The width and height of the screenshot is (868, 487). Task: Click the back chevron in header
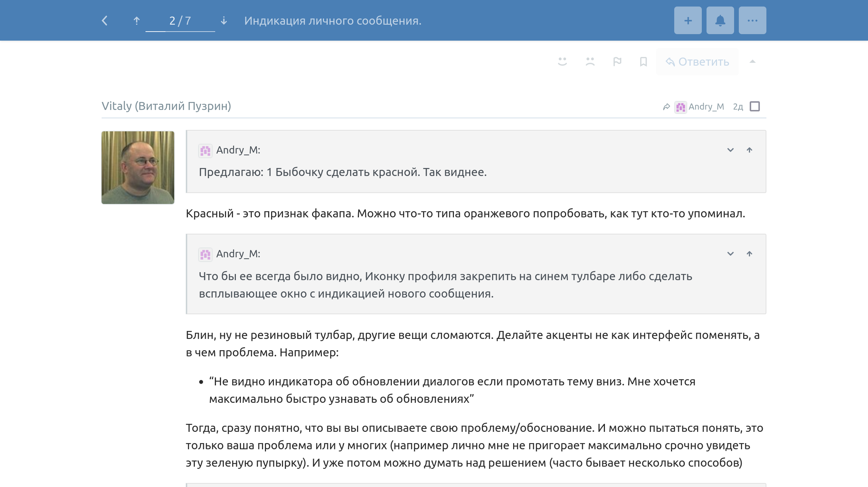point(105,21)
